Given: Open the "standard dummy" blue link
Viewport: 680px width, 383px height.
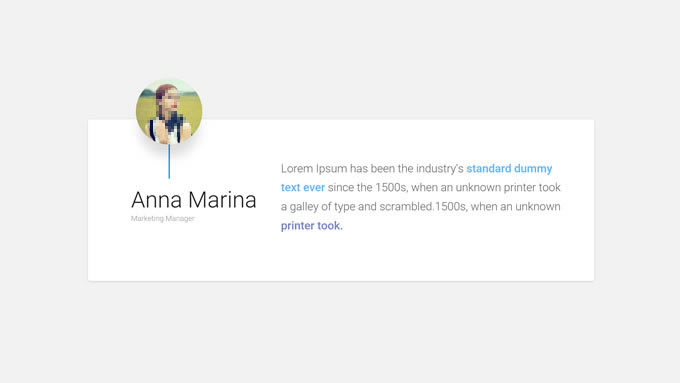Looking at the screenshot, I should pos(509,168).
